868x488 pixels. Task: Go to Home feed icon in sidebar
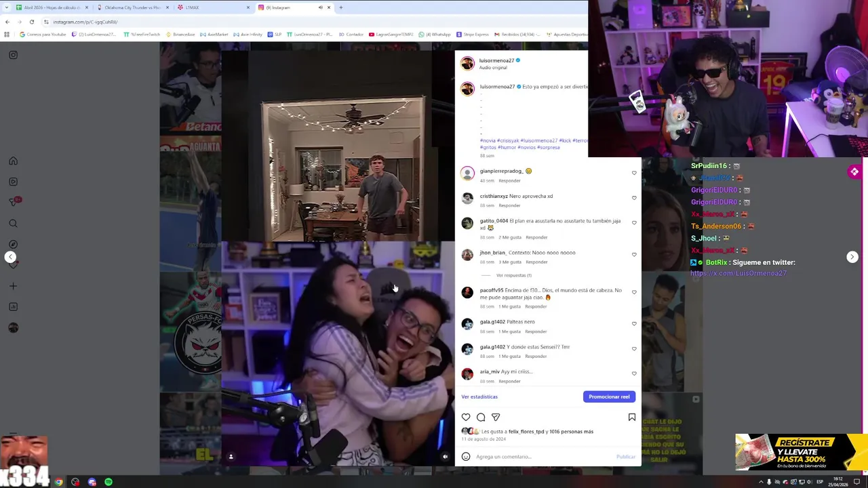[x=13, y=161]
